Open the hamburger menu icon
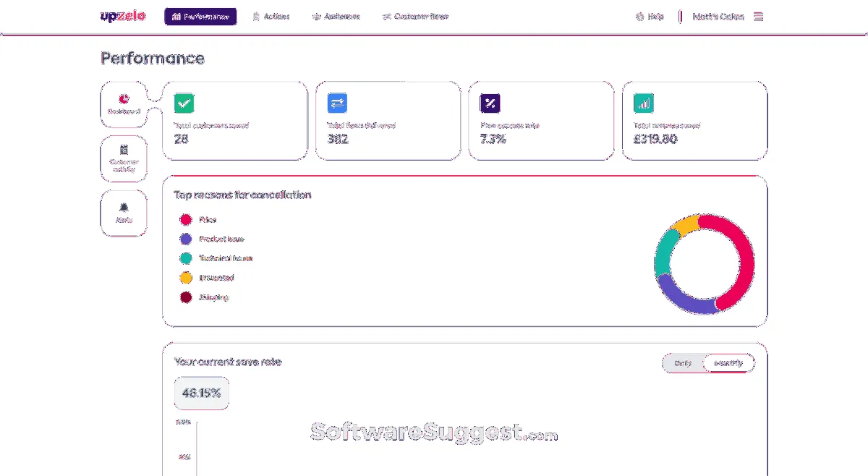 pos(758,17)
